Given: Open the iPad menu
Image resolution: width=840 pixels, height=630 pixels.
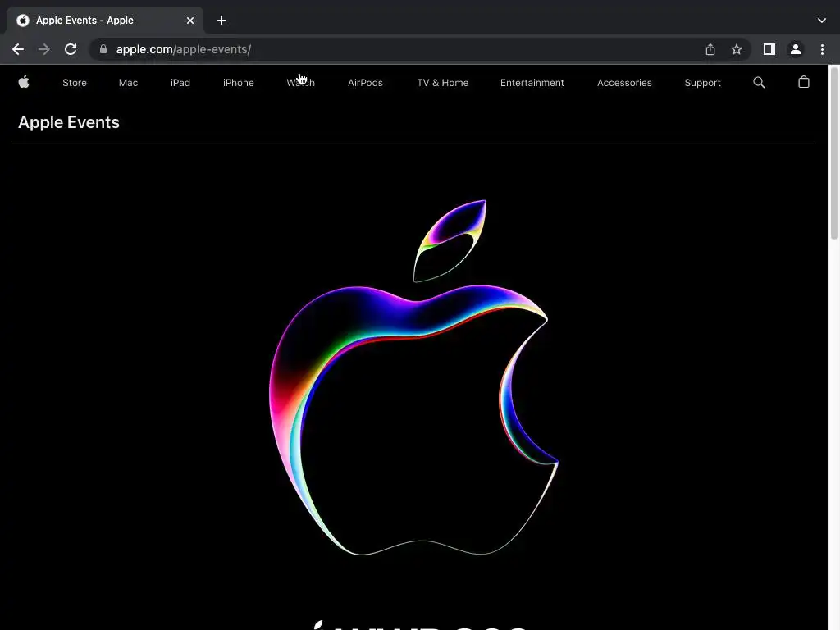Looking at the screenshot, I should click(180, 83).
